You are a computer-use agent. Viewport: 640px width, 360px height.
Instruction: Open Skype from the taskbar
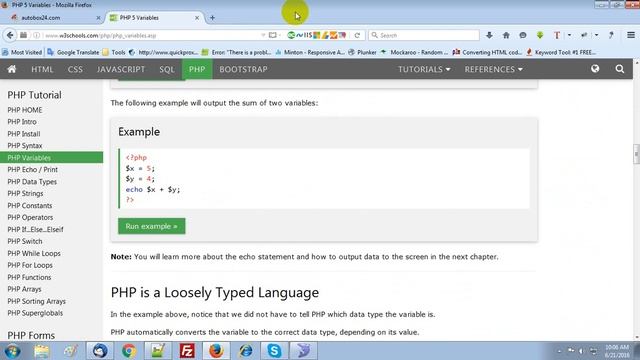coord(274,351)
